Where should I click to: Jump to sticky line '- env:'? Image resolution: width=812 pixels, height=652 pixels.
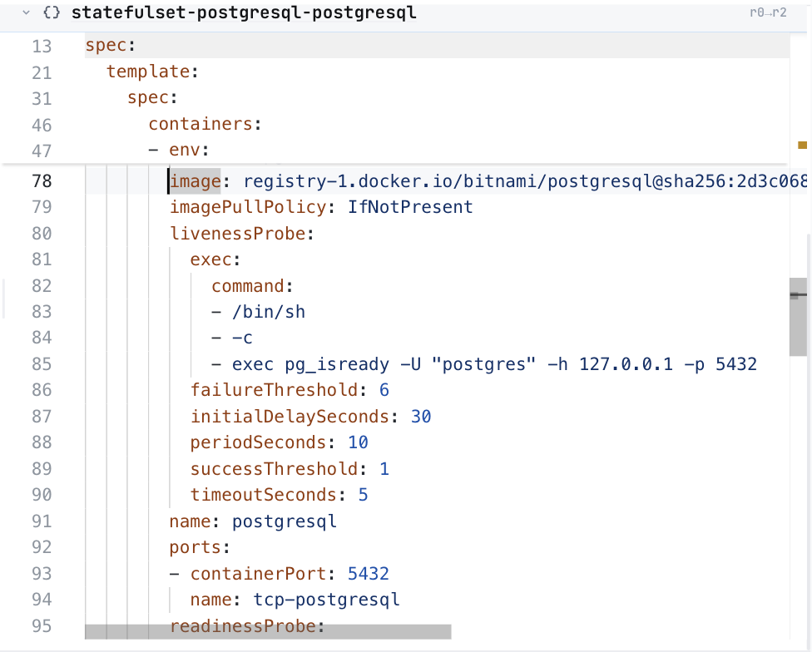coord(179,150)
